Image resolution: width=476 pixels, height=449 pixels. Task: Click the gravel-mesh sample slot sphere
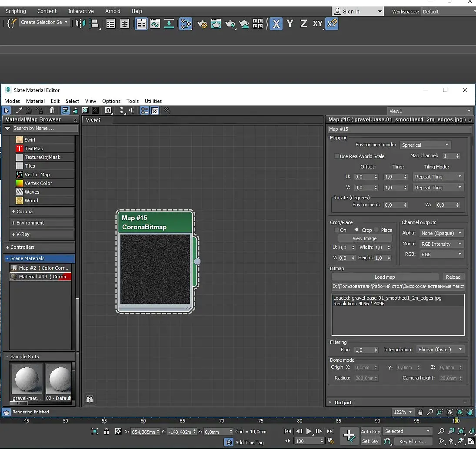pyautogui.click(x=27, y=378)
